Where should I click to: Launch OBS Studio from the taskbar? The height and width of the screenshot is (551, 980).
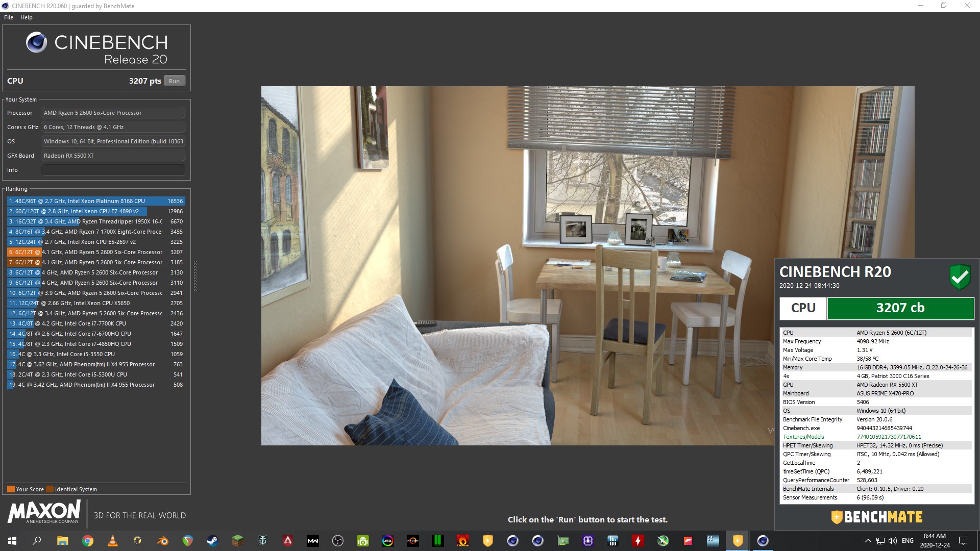pos(337,541)
